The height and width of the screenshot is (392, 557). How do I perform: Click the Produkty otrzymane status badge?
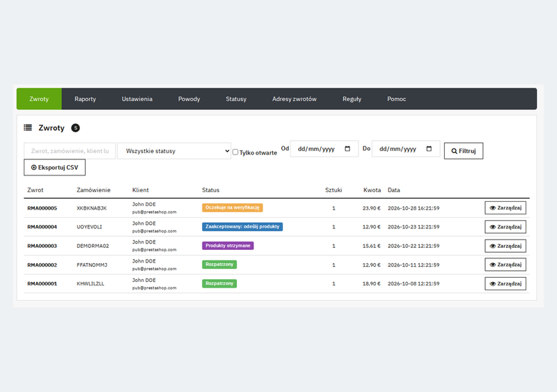[x=228, y=246]
